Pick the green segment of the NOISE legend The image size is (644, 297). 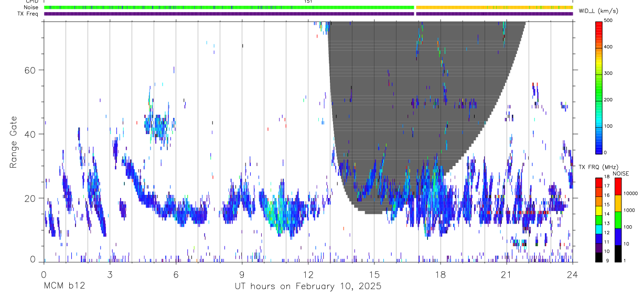[x=617, y=219]
